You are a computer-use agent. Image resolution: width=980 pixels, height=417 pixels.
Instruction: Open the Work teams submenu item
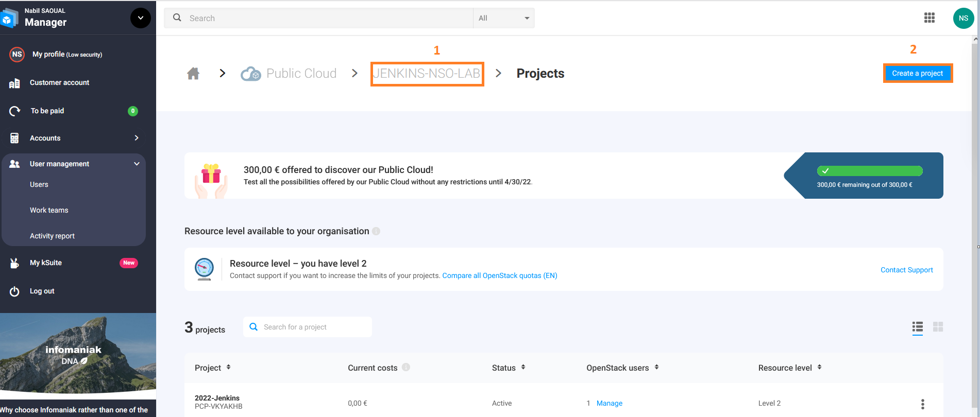pyautogui.click(x=49, y=210)
